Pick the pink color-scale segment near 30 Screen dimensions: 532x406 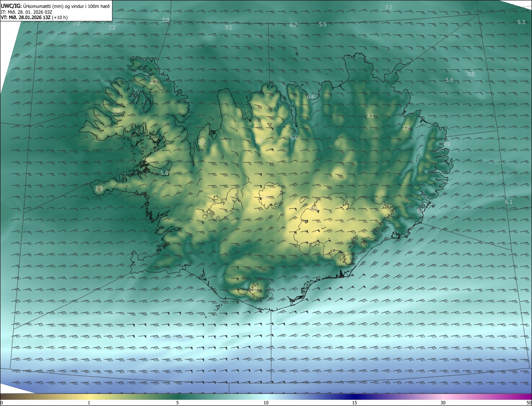pos(443,396)
